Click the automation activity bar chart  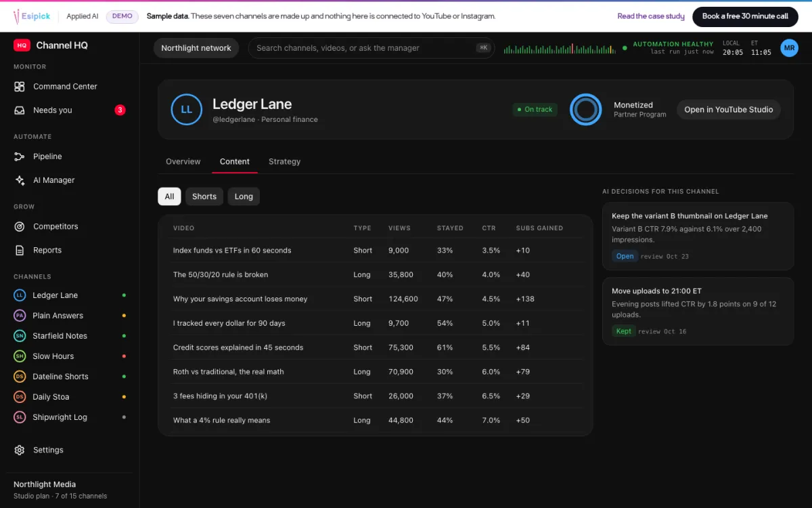coord(560,49)
